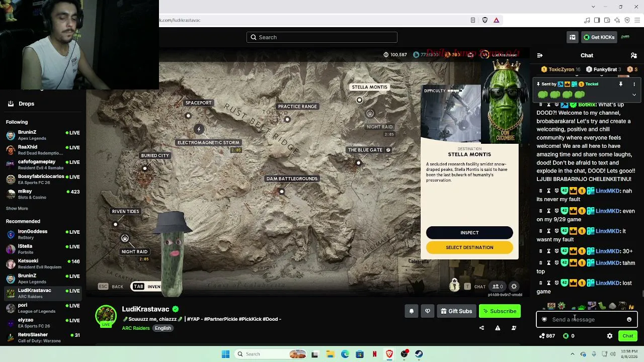Screen dimensions: 644x362
Task: Select the Blue Gate map marker
Action: 358,162
